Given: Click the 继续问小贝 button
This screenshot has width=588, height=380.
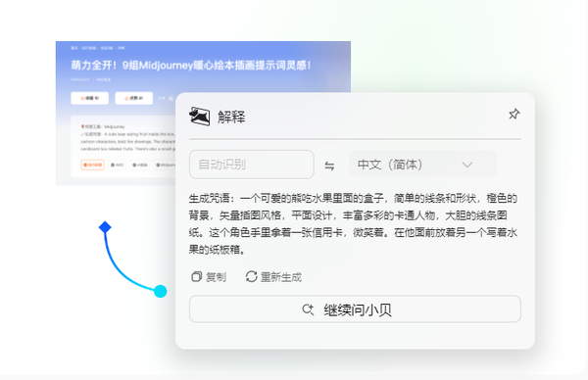Looking at the screenshot, I should [355, 309].
